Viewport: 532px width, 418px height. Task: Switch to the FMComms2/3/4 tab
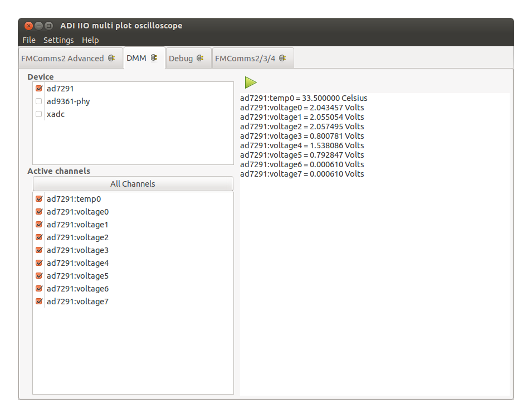point(248,57)
